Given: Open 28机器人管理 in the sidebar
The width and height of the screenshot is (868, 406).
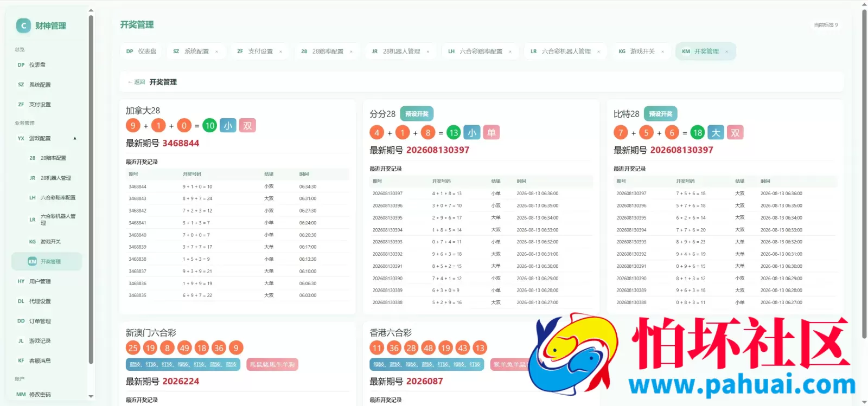Looking at the screenshot, I should point(52,178).
